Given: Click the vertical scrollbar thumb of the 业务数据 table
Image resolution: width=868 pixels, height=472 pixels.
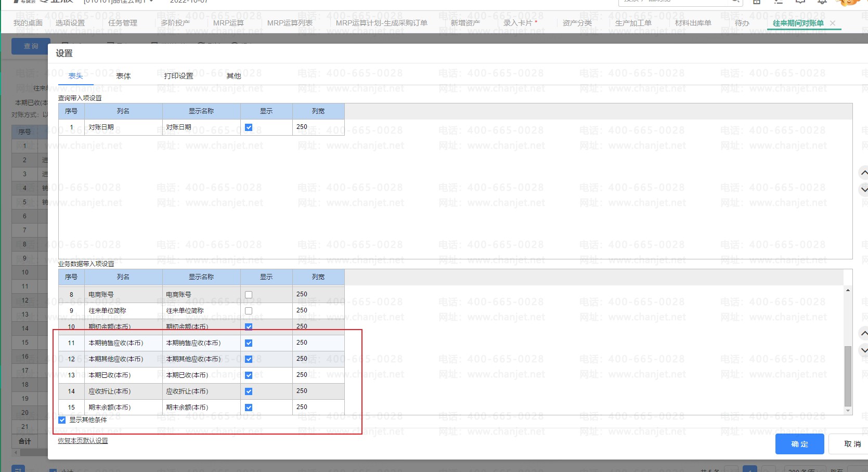Looking at the screenshot, I should [x=848, y=376].
